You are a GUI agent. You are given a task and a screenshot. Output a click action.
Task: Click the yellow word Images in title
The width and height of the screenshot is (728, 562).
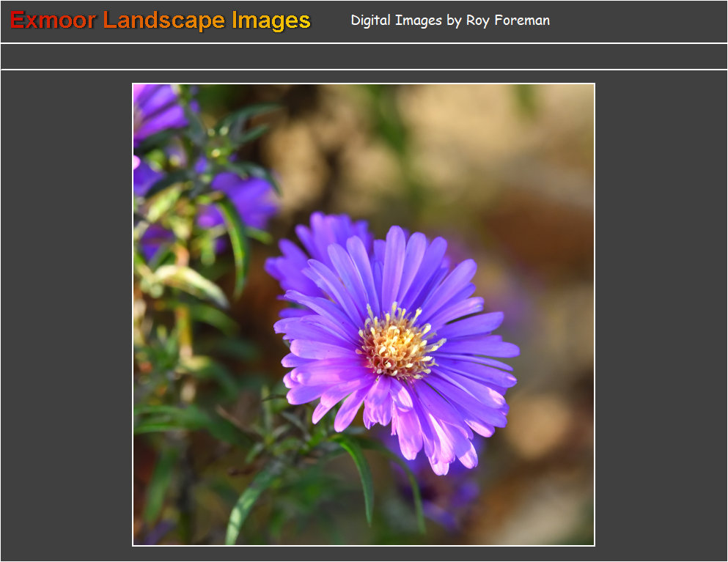(x=271, y=21)
